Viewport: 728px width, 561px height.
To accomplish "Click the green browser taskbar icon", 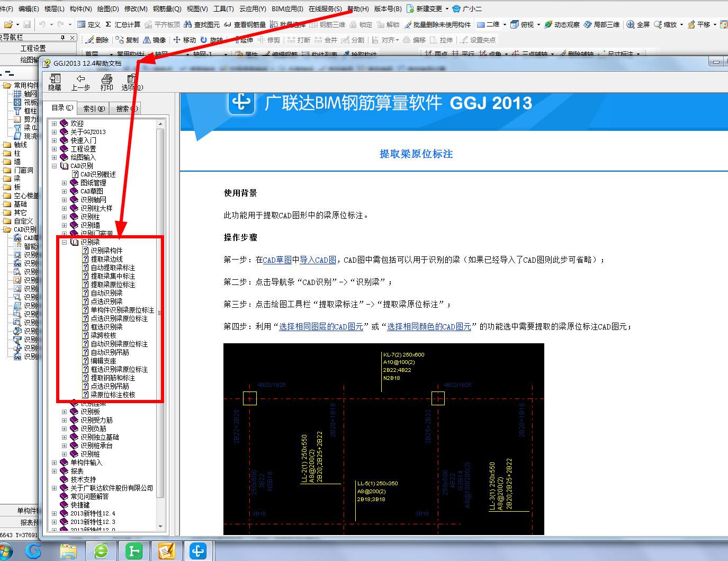I will (101, 551).
